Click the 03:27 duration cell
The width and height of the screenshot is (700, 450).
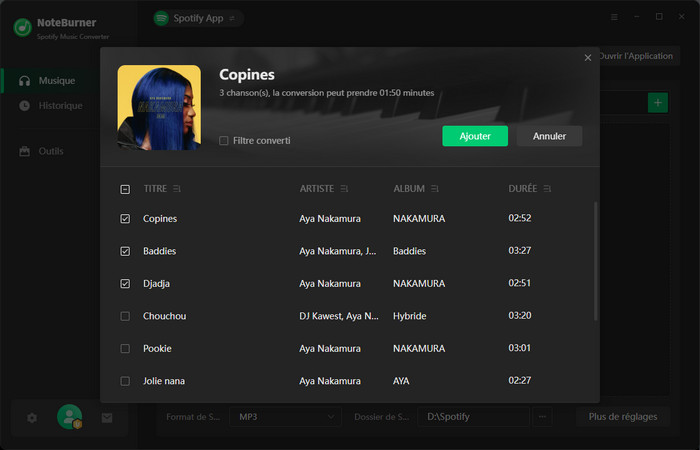click(520, 250)
